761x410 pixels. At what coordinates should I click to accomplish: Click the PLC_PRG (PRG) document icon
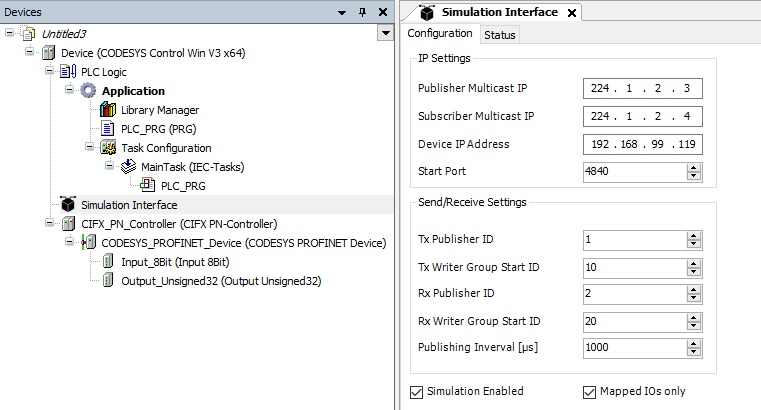[x=108, y=129]
